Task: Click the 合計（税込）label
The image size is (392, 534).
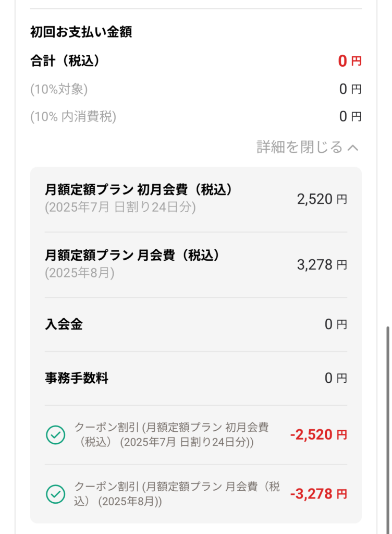Action: (x=65, y=62)
